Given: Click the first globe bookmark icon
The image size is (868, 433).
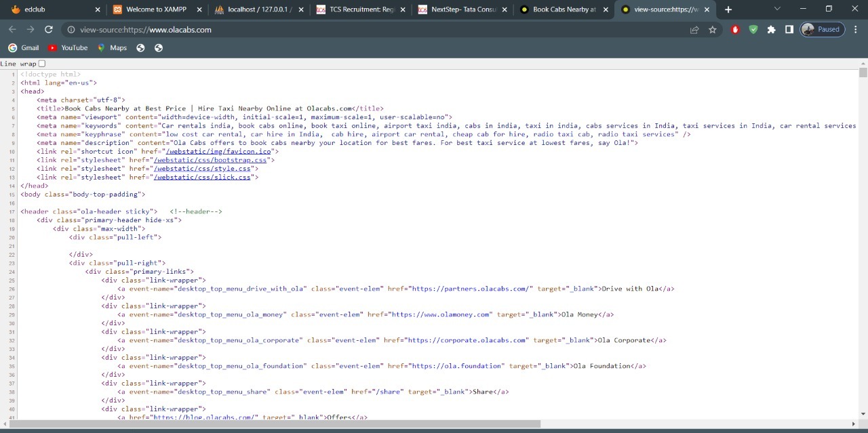Looking at the screenshot, I should point(140,48).
